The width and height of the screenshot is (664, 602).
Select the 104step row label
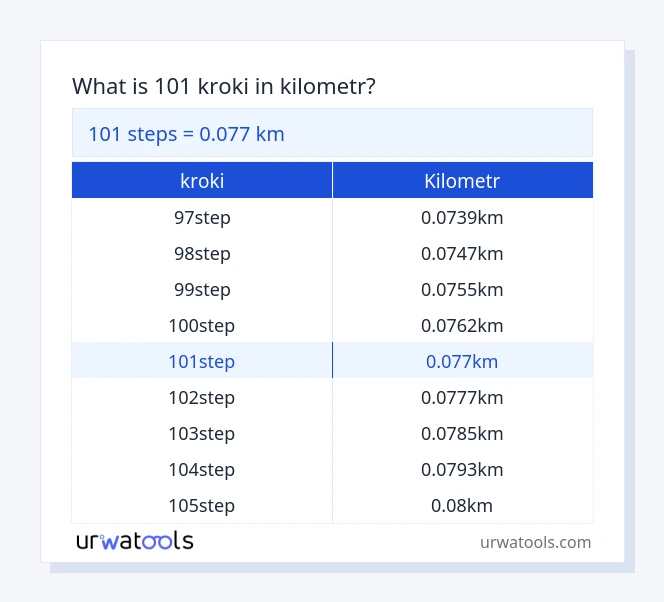click(202, 469)
